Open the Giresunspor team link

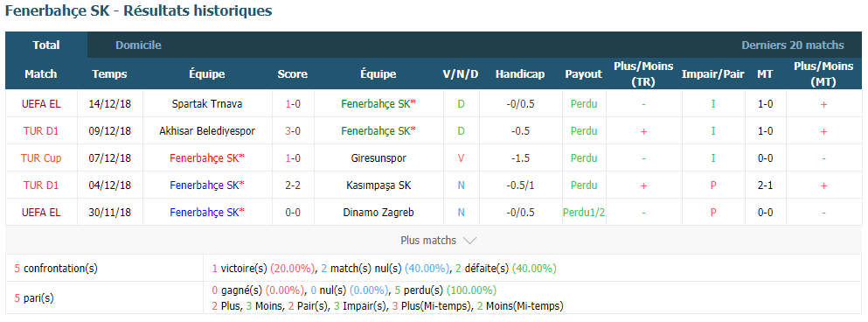378,158
